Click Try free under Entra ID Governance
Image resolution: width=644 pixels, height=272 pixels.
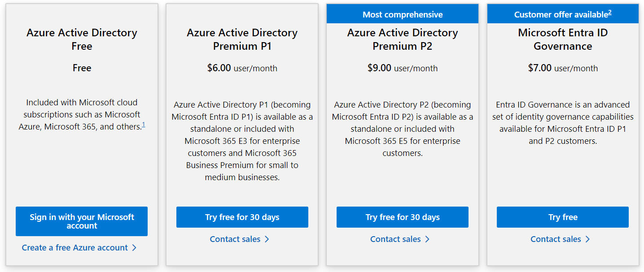pos(563,217)
